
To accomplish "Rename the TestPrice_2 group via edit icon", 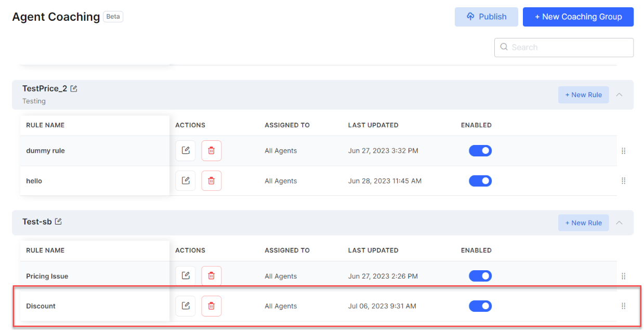I will pyautogui.click(x=74, y=89).
